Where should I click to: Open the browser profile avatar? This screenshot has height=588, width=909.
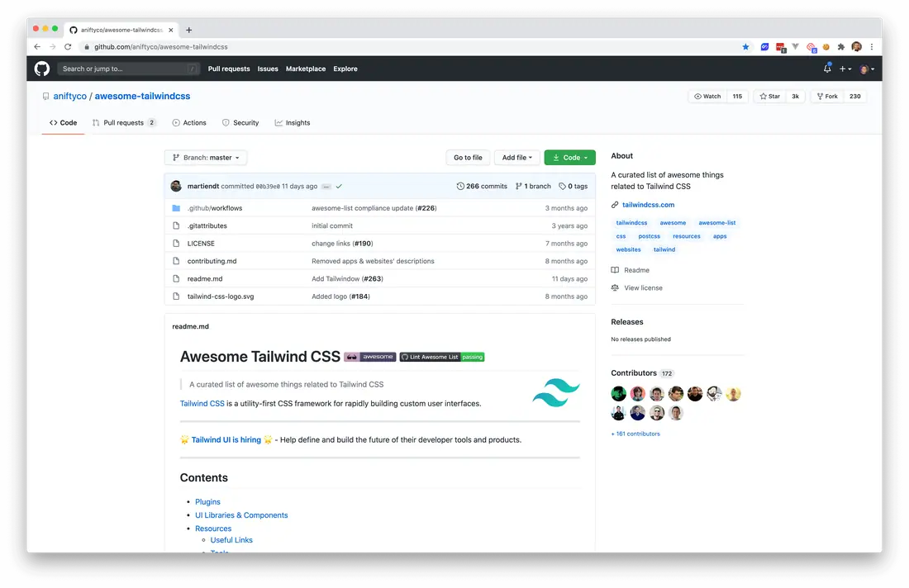click(856, 47)
